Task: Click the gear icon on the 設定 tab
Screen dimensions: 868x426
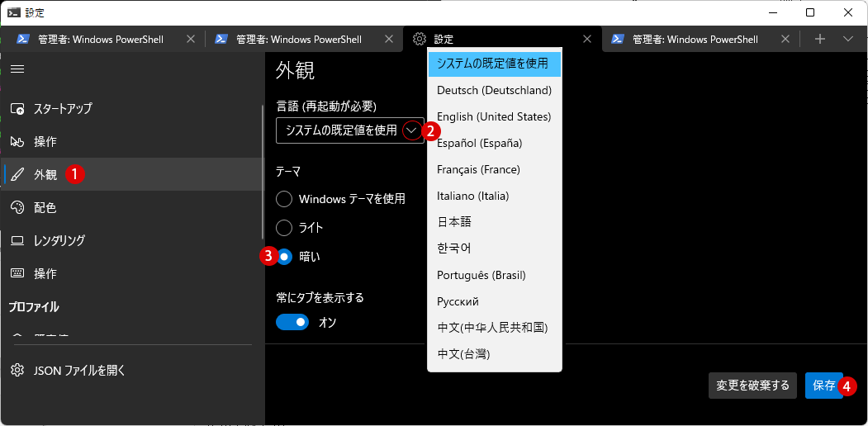Action: [419, 40]
